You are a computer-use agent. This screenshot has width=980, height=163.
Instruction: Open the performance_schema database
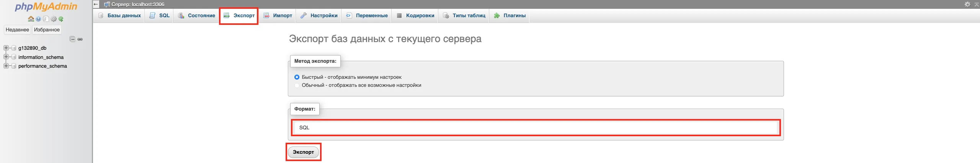[42, 66]
